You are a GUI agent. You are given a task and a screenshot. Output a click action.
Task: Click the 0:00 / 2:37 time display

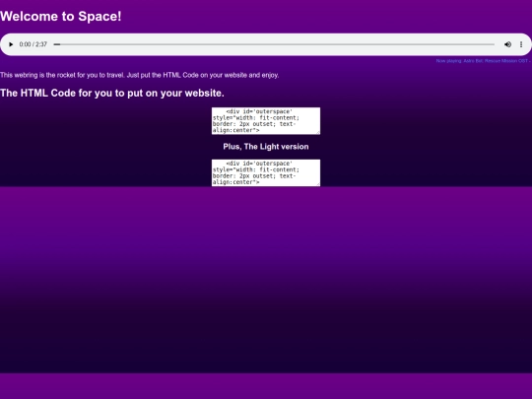[x=33, y=44]
